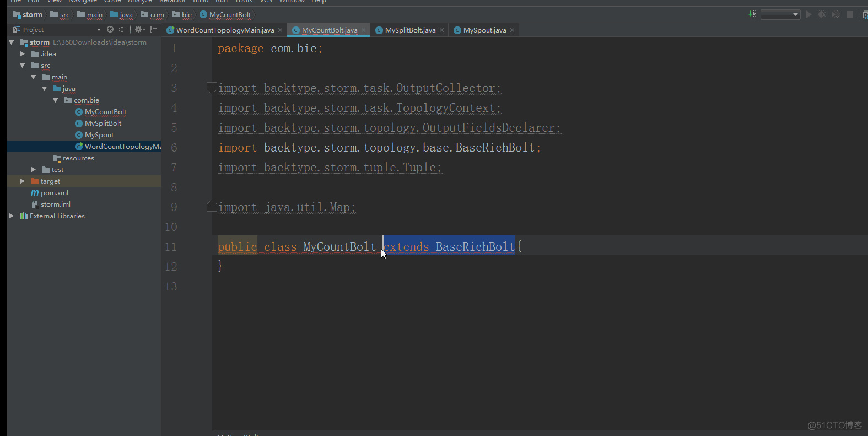Open the Project view selector dropdown
868x436 pixels.
point(99,30)
